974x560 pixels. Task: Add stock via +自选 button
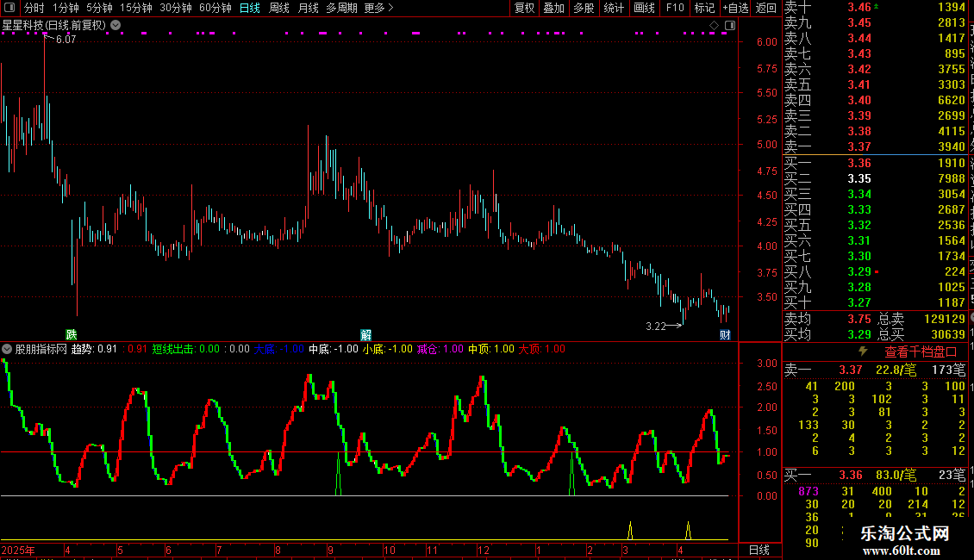(735, 8)
